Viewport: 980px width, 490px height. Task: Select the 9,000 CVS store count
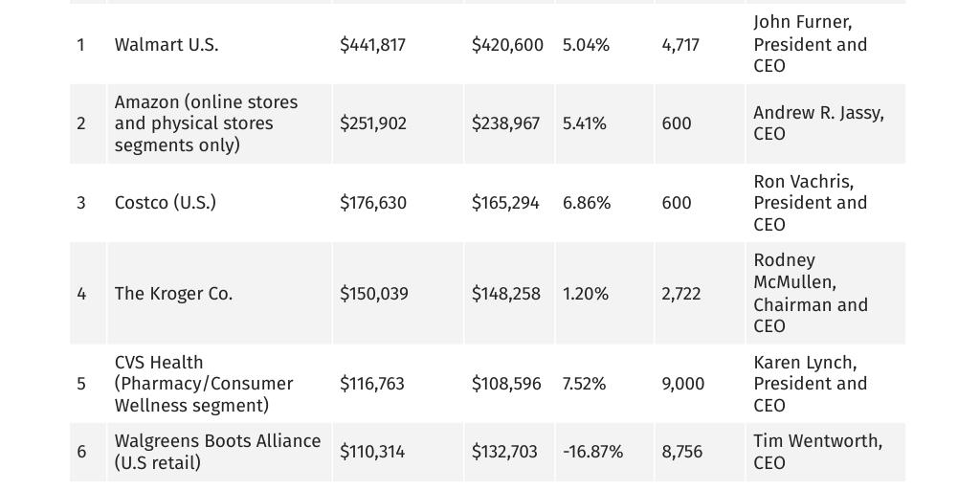click(683, 384)
